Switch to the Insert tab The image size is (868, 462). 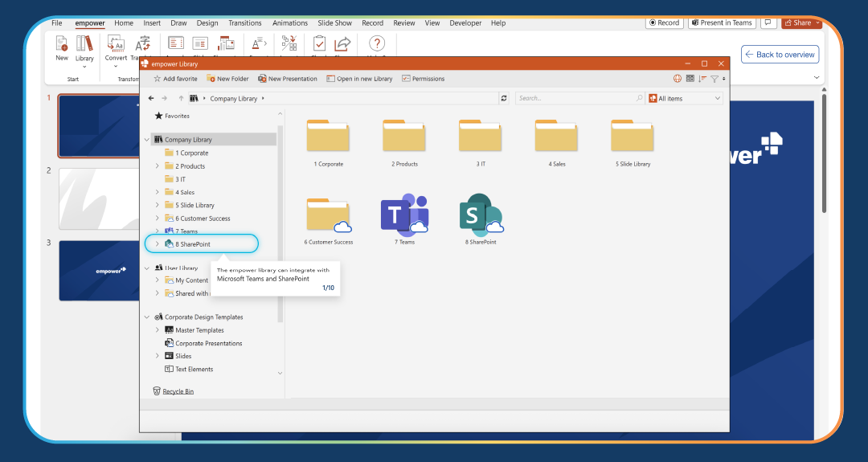(152, 22)
